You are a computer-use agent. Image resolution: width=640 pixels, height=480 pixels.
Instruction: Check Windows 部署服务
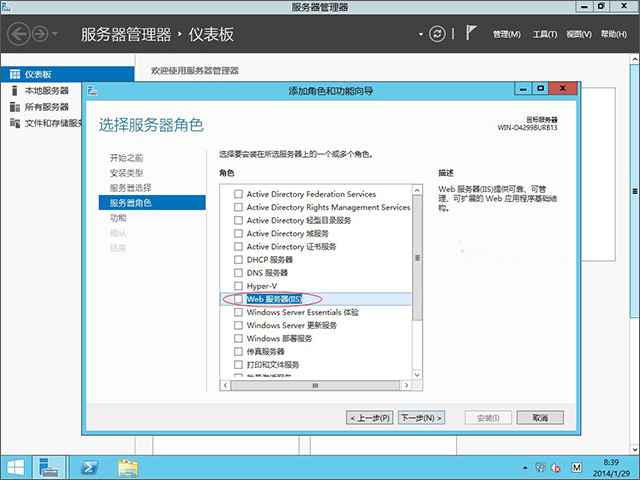238,338
